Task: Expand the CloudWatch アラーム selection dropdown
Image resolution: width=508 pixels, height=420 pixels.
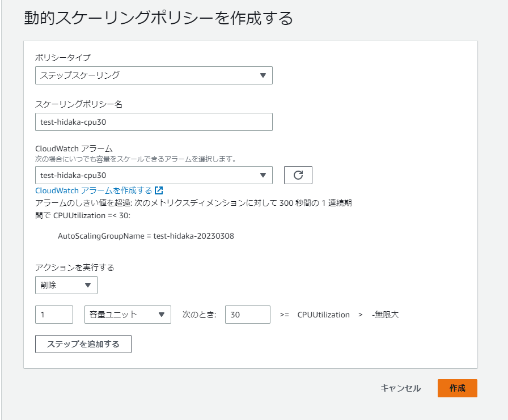Action: coord(154,175)
